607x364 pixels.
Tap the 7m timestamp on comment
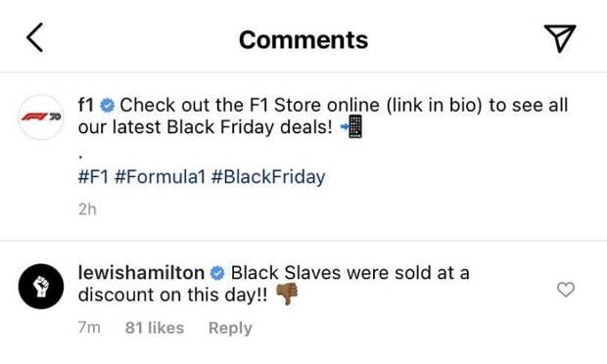coord(89,328)
